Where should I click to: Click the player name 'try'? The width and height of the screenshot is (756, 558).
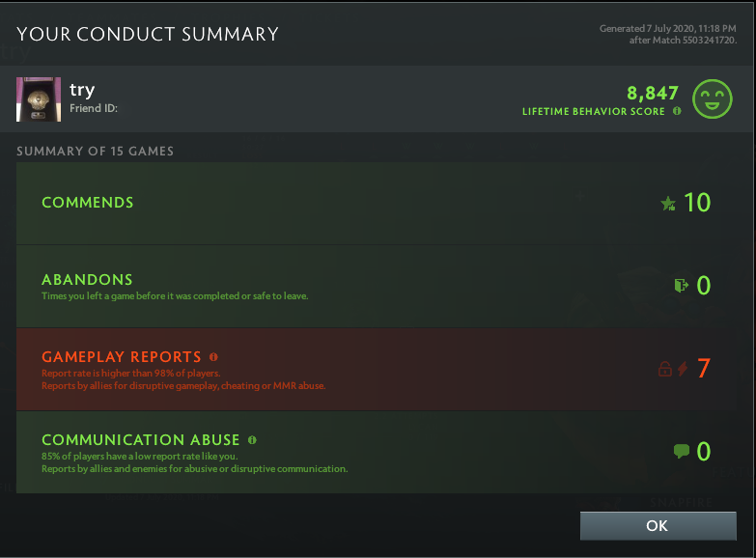click(x=82, y=90)
